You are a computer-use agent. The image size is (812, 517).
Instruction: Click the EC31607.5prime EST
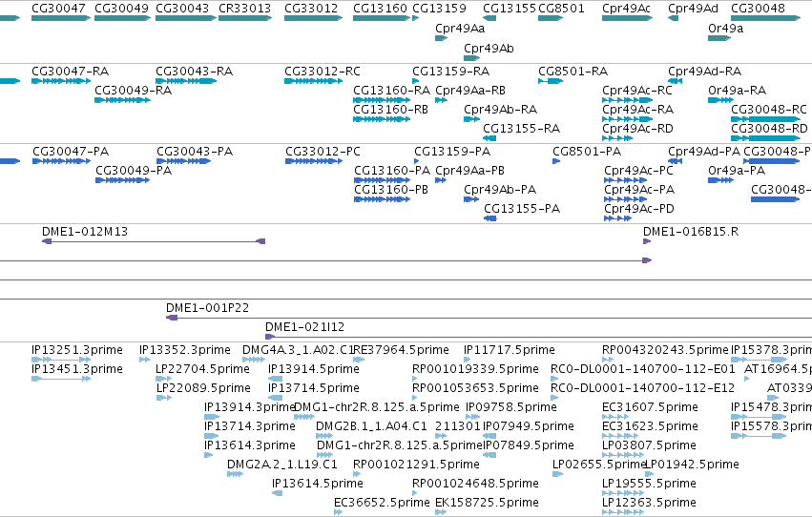click(x=615, y=417)
